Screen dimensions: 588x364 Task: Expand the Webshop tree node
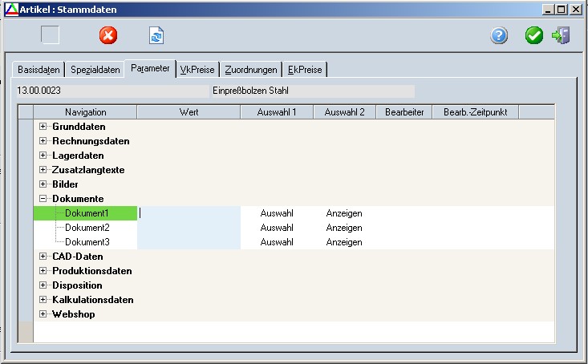[43, 314]
